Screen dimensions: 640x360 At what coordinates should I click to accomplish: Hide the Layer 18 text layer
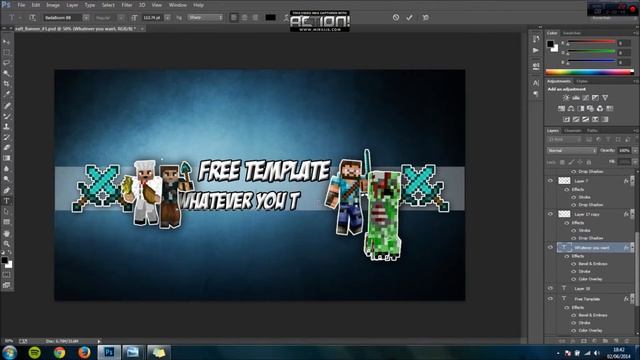(550, 288)
